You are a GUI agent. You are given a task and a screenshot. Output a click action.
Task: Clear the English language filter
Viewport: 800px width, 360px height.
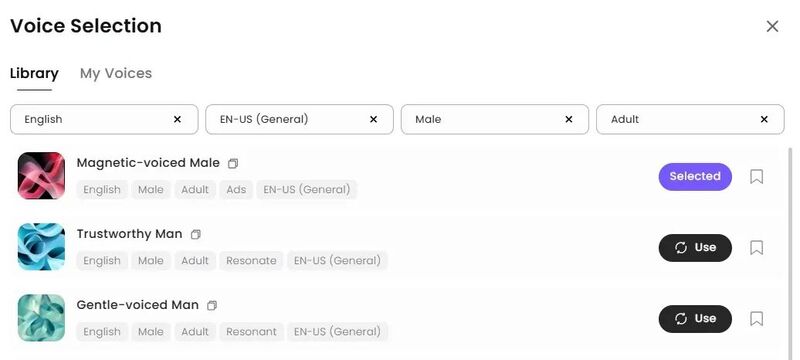tap(178, 119)
